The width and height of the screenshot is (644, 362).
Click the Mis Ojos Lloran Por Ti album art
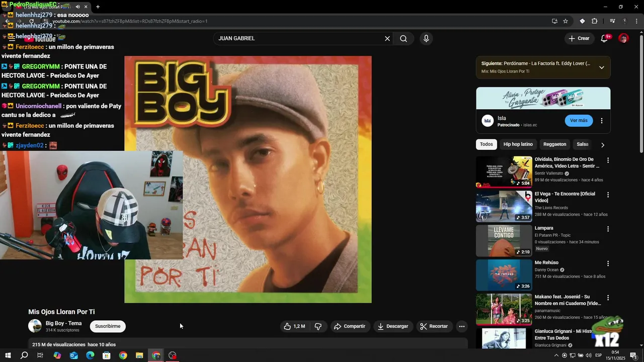click(248, 179)
